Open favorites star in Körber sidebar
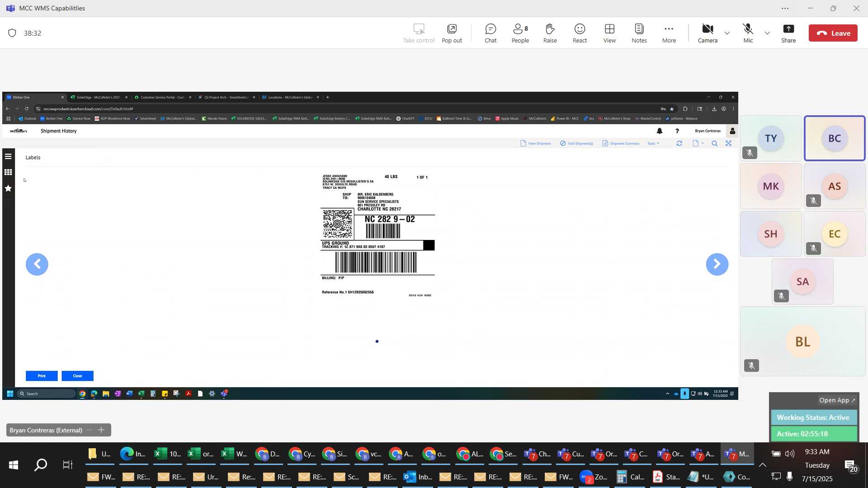868x488 pixels. coord(8,188)
